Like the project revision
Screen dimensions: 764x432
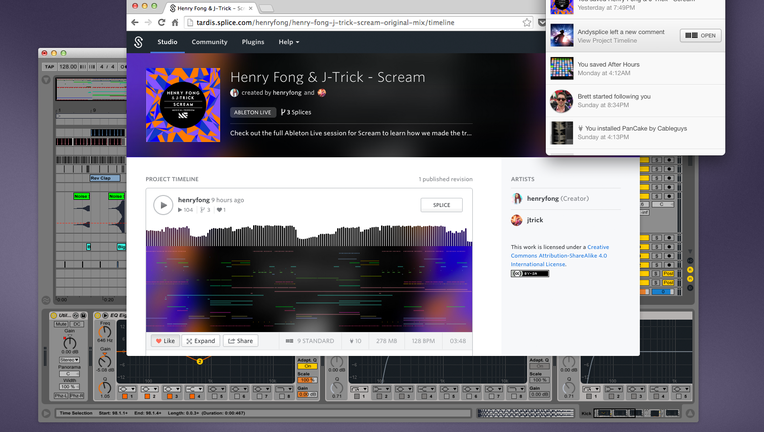[x=165, y=341]
